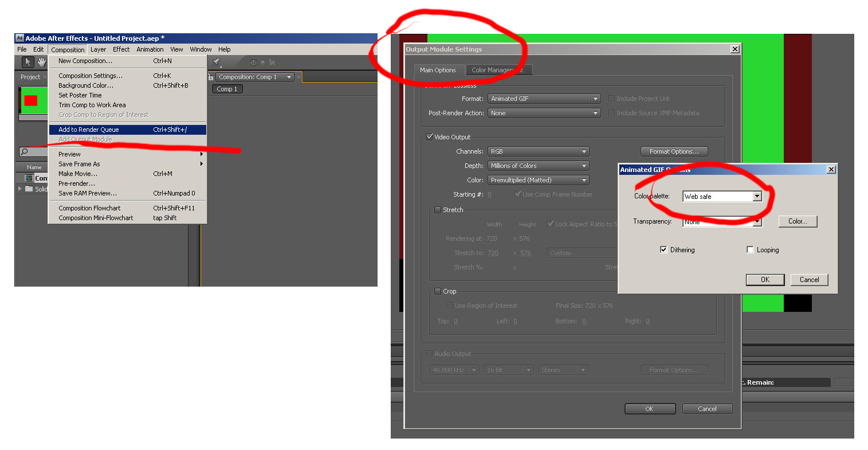868x450 pixels.
Task: Choose Add to Render Queue menu item
Action: [128, 130]
